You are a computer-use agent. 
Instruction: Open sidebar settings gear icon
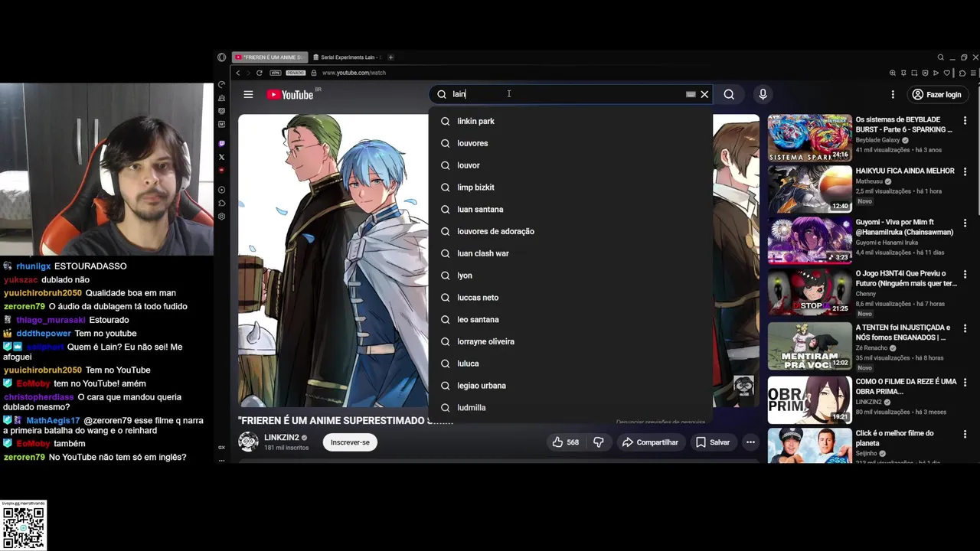[222, 217]
